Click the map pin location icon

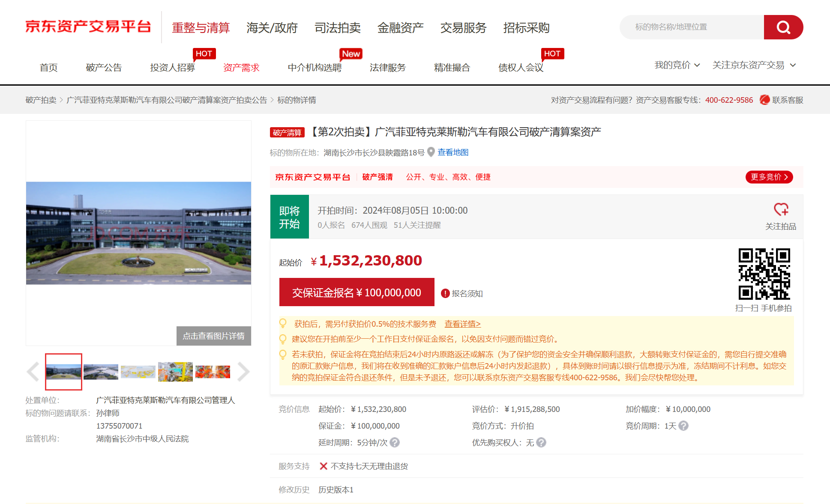[x=431, y=152]
